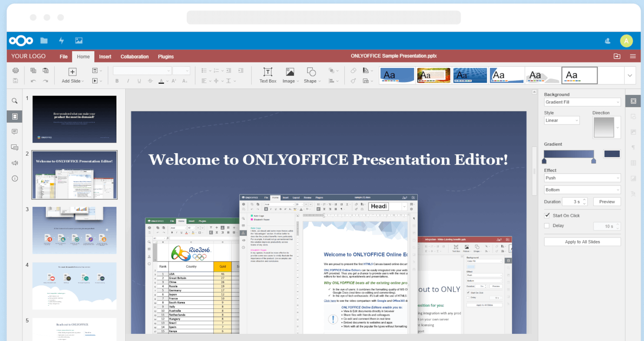Apply Superscript formatting

pos(174,81)
